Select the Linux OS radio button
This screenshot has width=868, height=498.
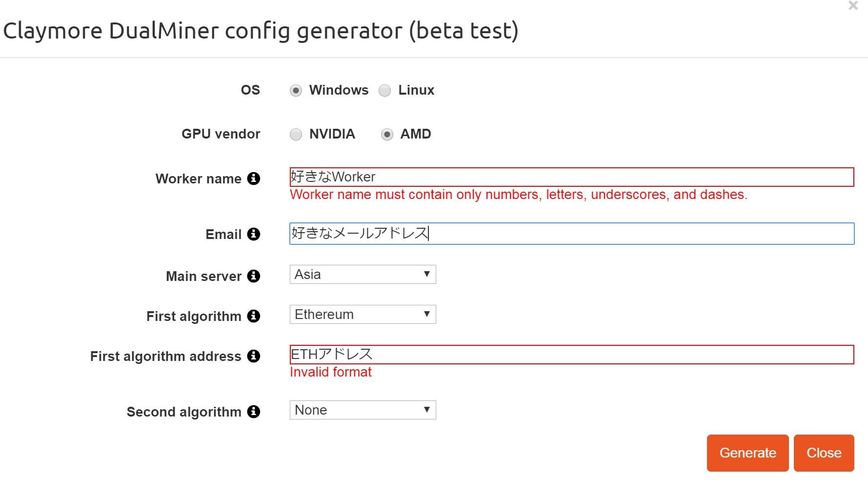pyautogui.click(x=385, y=91)
